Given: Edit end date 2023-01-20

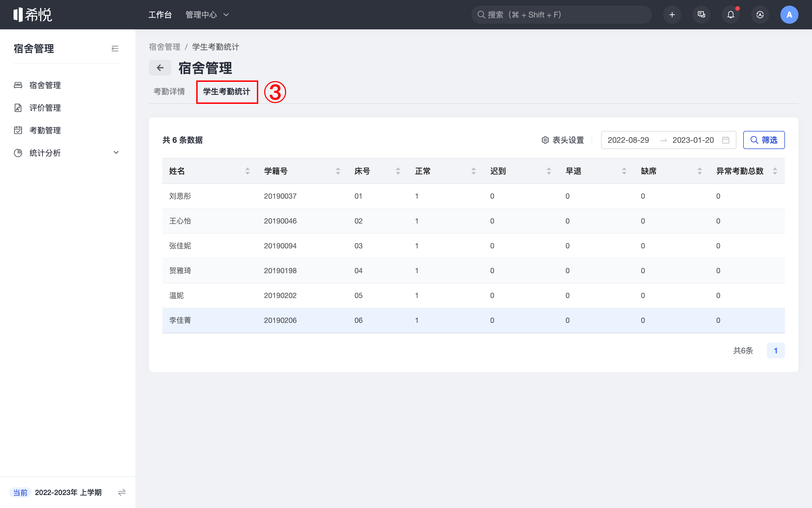Looking at the screenshot, I should coord(693,140).
